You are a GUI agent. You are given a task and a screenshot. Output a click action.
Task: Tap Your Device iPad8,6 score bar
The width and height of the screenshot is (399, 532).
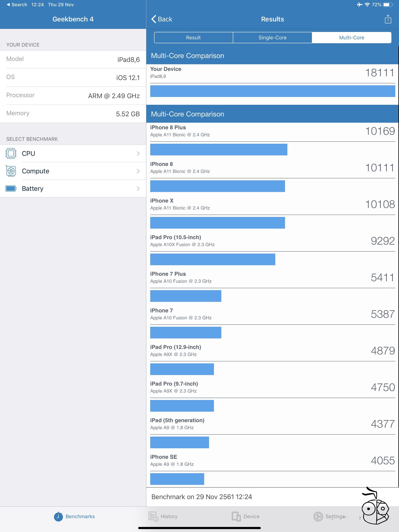[272, 79]
